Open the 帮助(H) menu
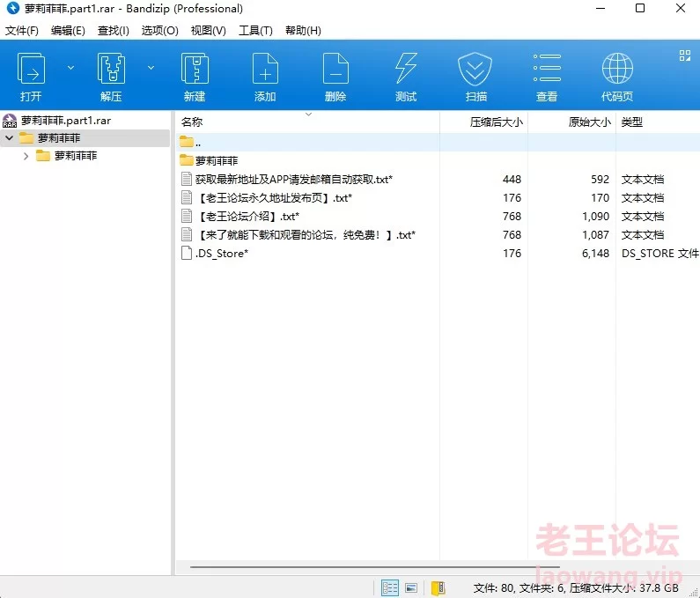 (x=303, y=30)
